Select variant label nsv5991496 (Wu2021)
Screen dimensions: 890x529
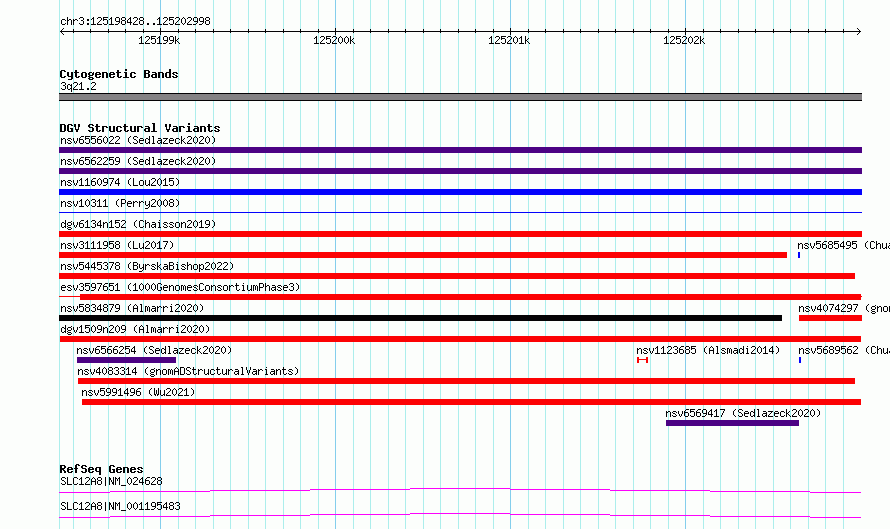pos(138,392)
